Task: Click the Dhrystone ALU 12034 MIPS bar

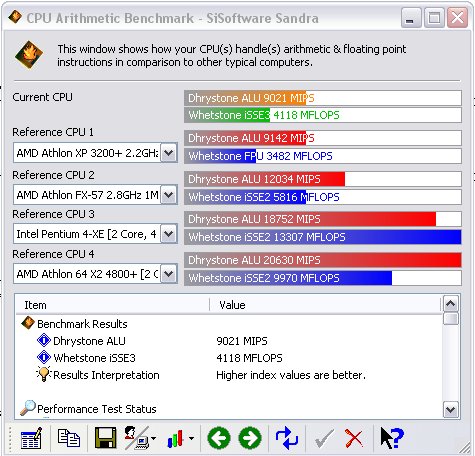Action: click(x=323, y=179)
